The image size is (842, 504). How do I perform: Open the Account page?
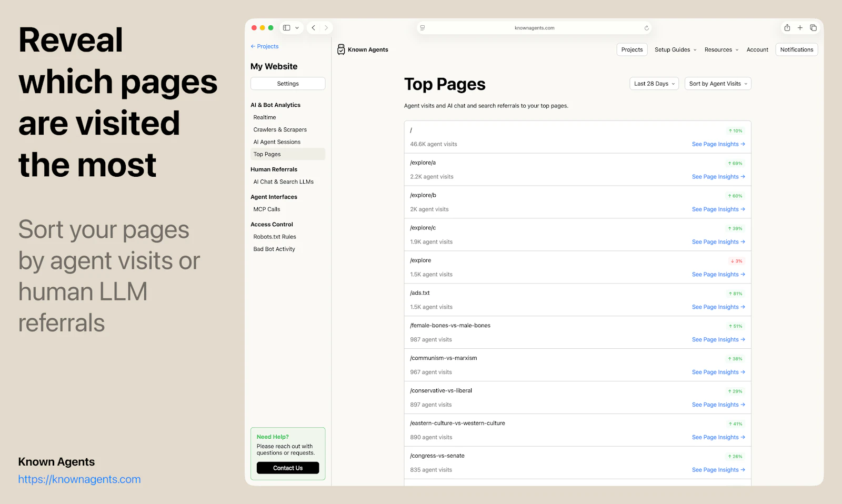point(757,50)
